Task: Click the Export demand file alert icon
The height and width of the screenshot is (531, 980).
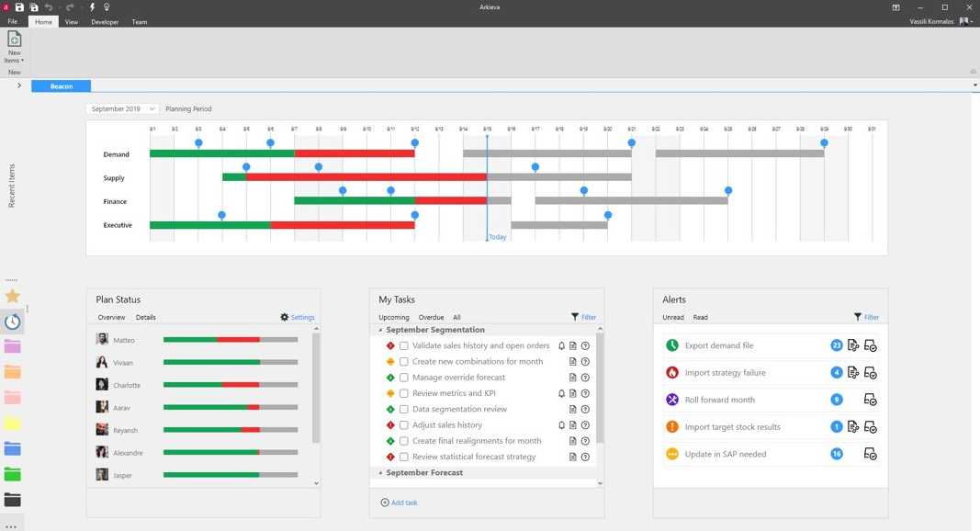Action: (672, 345)
